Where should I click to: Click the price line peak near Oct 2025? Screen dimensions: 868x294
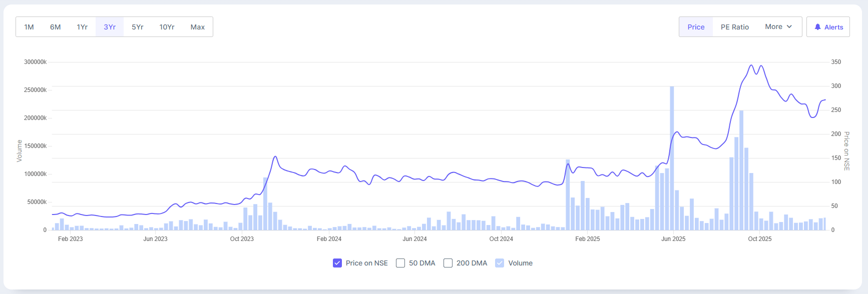(x=751, y=65)
